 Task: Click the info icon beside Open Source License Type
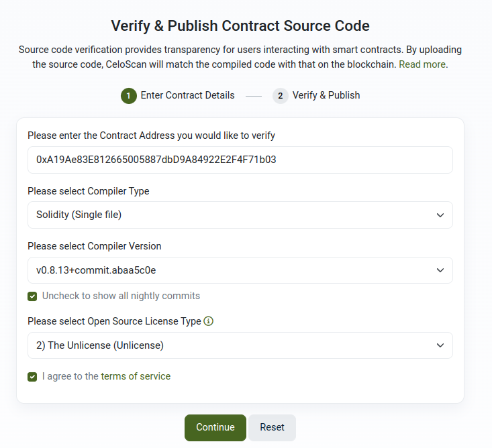click(208, 321)
